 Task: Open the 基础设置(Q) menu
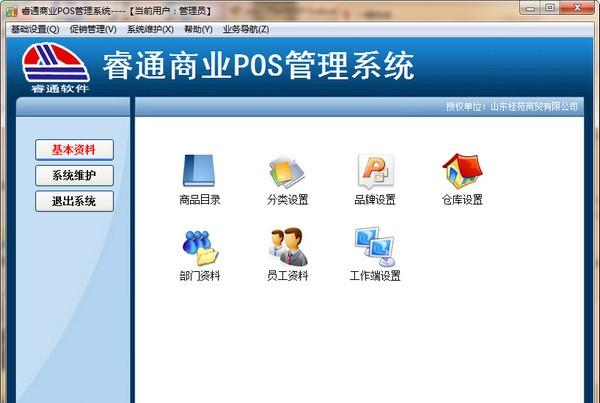(35, 29)
